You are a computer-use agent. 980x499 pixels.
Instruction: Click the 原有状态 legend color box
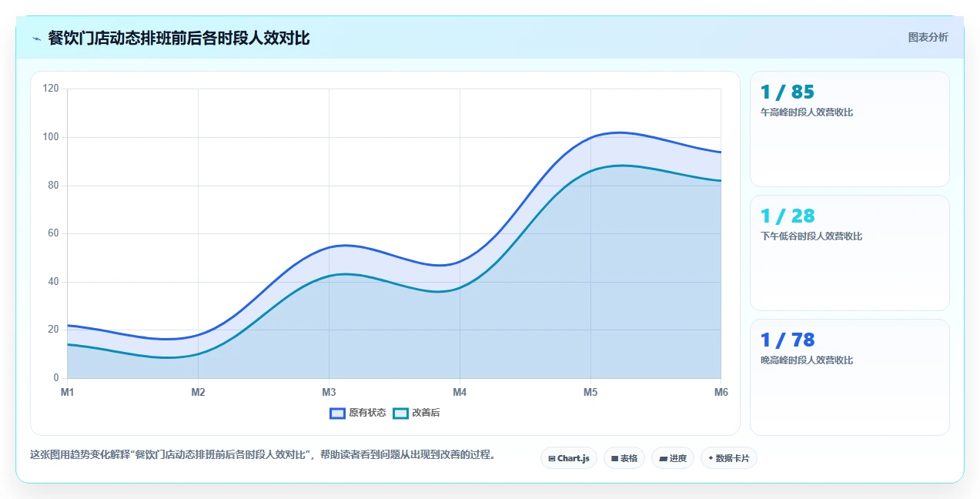pyautogui.click(x=337, y=413)
